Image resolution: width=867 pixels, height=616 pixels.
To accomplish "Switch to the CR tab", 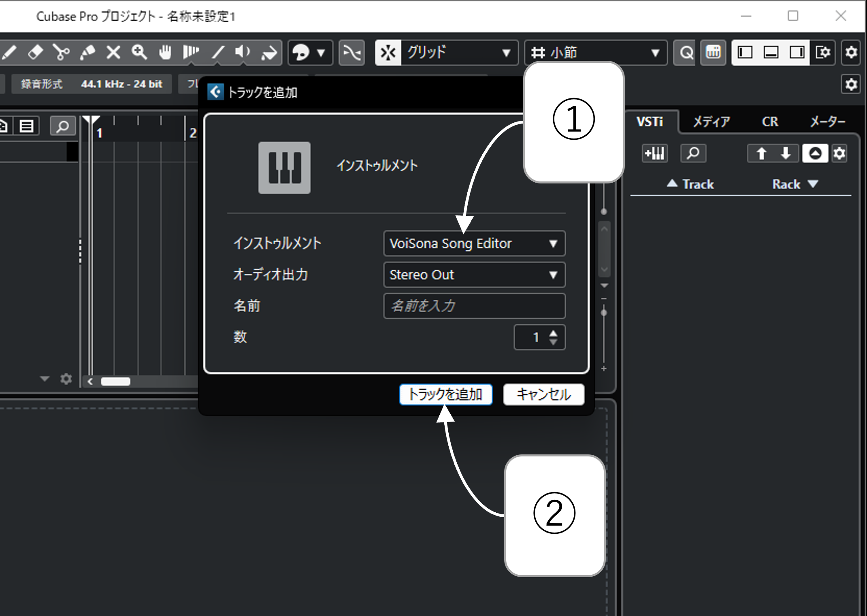I will tap(770, 121).
